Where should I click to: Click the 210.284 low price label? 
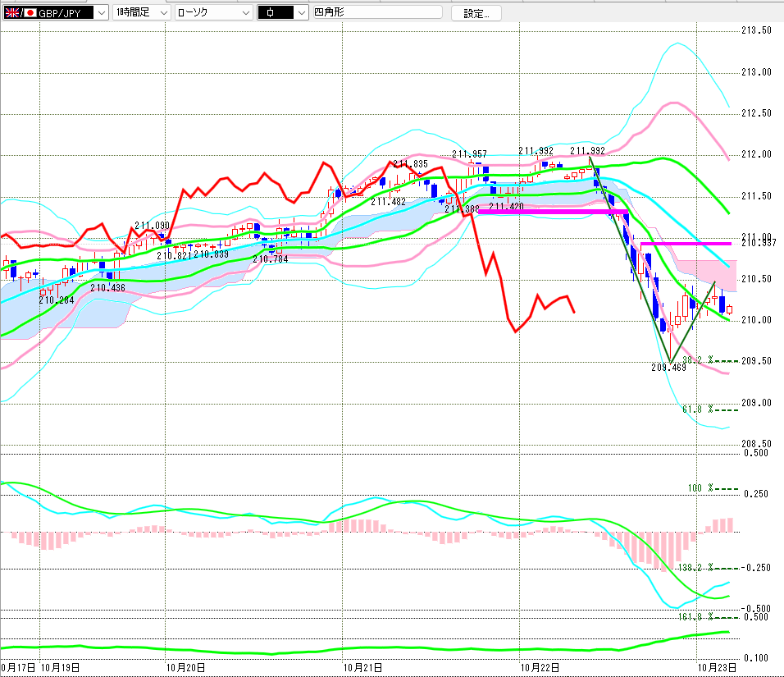57,300
